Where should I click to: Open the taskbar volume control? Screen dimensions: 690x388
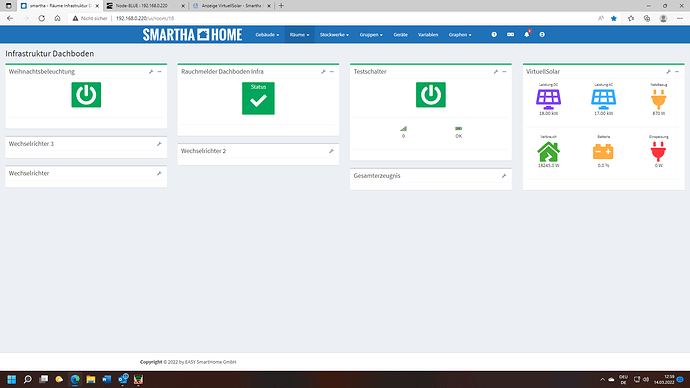pos(646,379)
